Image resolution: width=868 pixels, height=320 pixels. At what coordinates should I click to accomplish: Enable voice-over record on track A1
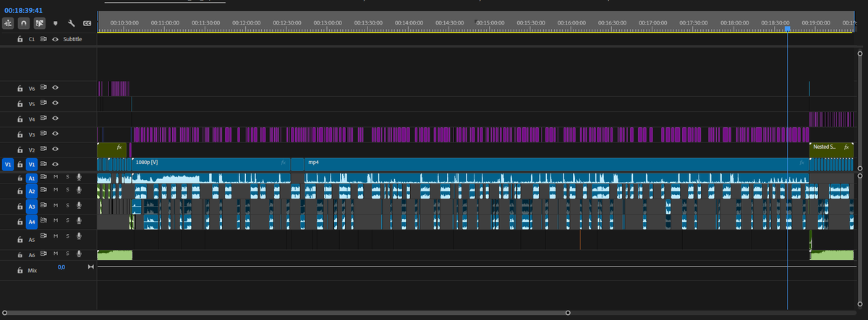(x=78, y=177)
